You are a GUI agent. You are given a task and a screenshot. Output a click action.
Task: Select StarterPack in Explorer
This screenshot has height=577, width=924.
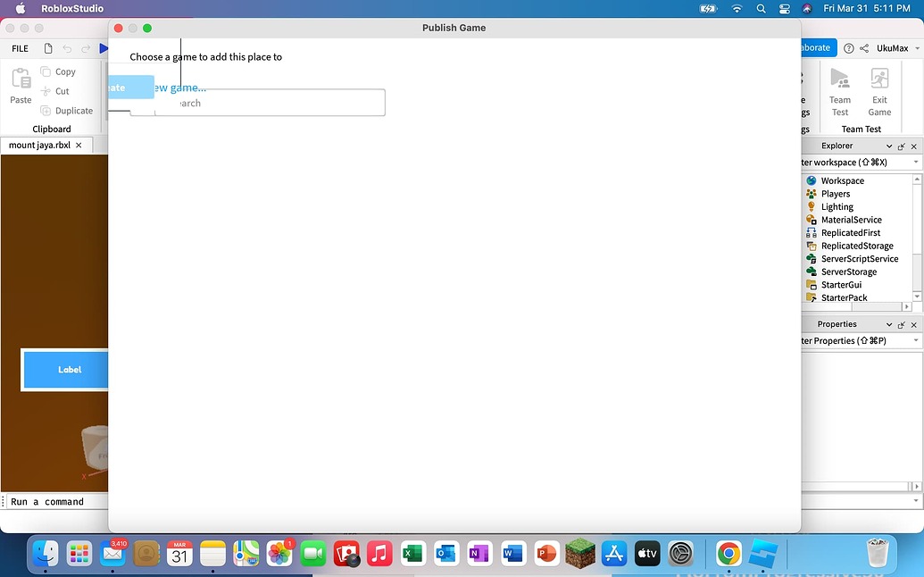844,297
